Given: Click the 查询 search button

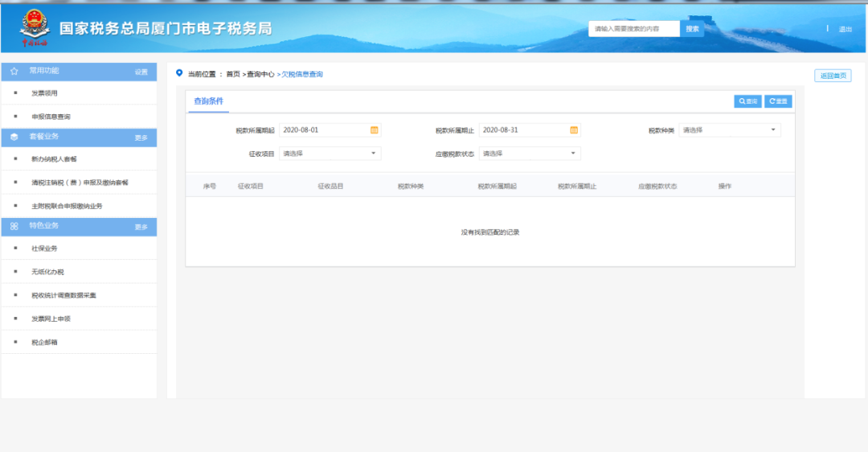Looking at the screenshot, I should pos(748,101).
